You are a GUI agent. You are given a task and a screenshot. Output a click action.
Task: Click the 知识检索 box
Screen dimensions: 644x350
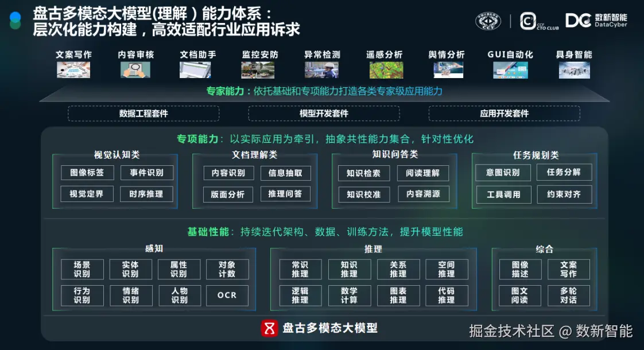363,173
